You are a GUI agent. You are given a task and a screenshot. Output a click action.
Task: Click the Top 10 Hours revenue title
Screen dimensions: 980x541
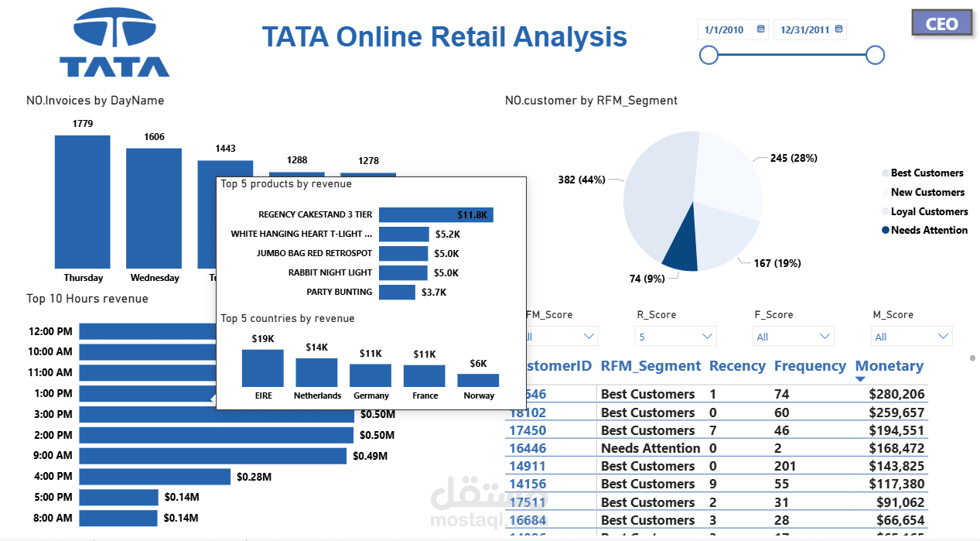87,299
